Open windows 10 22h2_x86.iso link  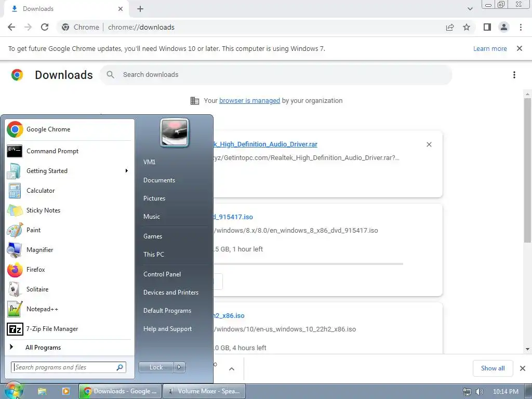pos(229,315)
